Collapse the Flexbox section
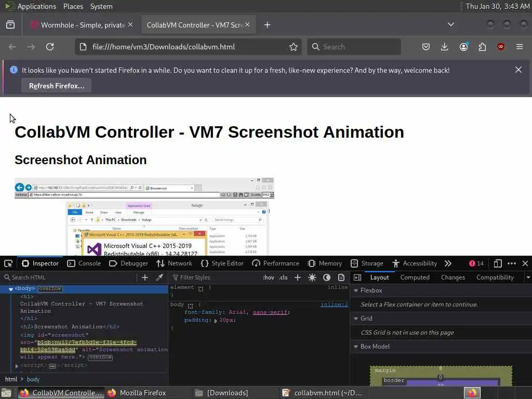 pyautogui.click(x=356, y=291)
